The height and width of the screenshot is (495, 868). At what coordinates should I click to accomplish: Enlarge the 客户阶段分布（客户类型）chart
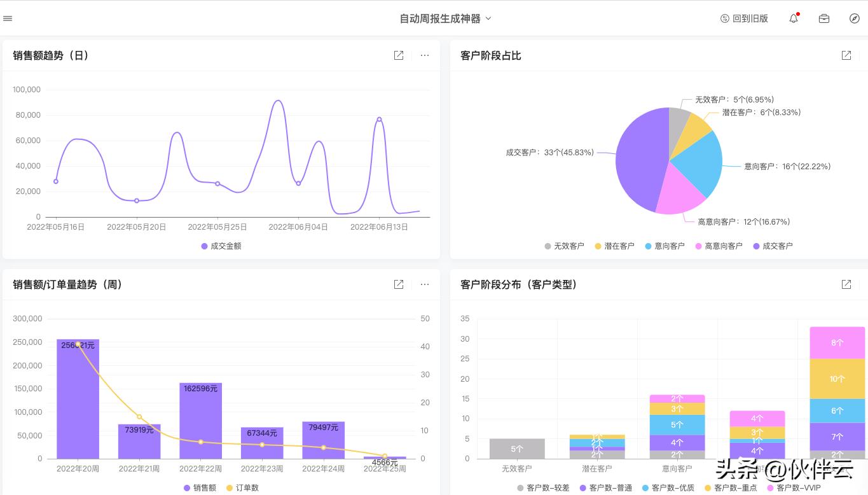(846, 284)
